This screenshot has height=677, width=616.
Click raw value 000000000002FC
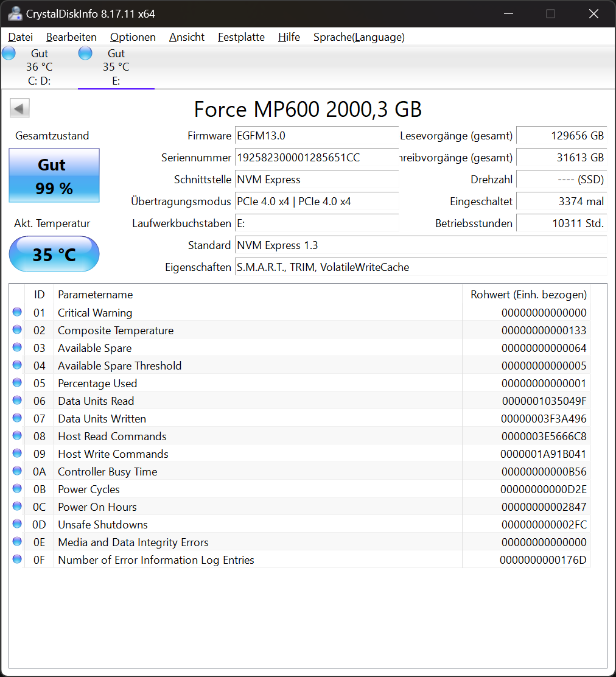coord(544,525)
